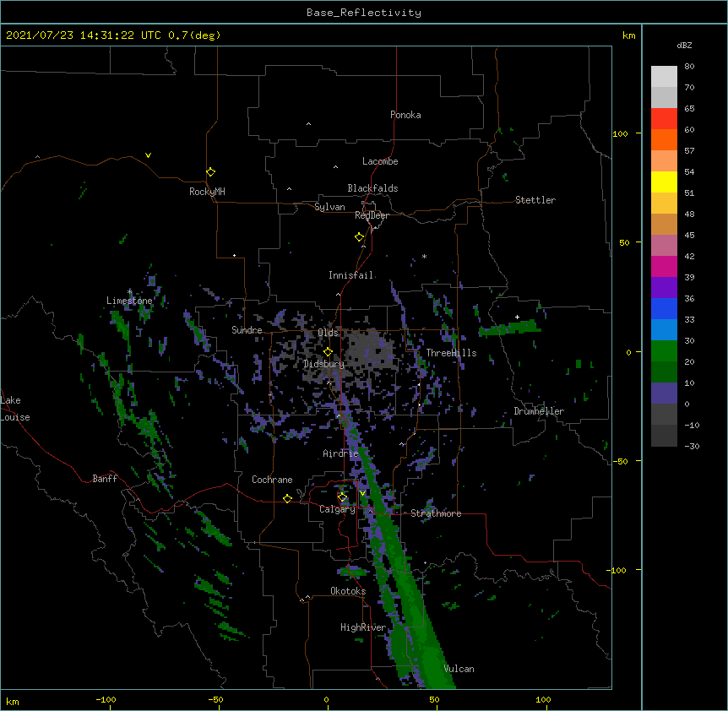Click the Blackfalds city label
Image resolution: width=728 pixels, height=711 pixels.
pos(372,188)
